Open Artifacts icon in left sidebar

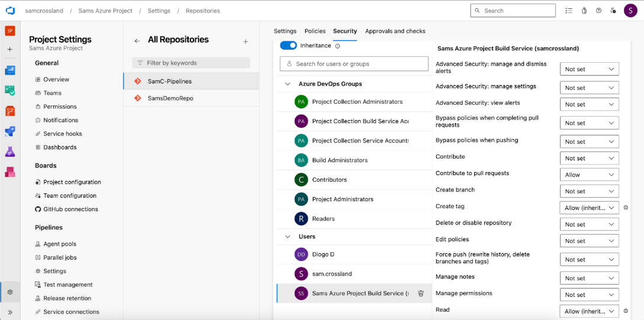point(10,172)
